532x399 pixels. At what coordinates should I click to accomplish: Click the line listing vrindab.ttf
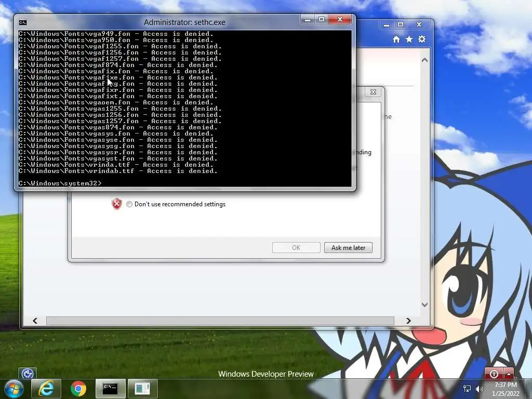[118, 170]
